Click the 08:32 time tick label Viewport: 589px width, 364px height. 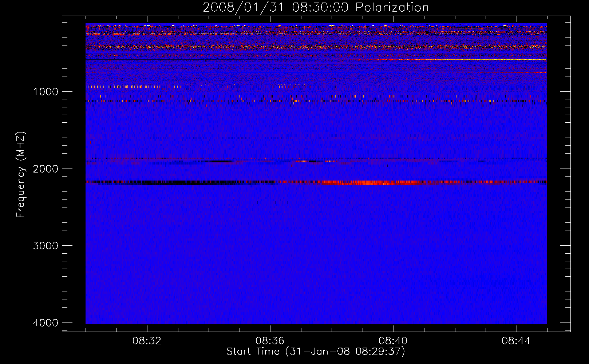point(147,341)
